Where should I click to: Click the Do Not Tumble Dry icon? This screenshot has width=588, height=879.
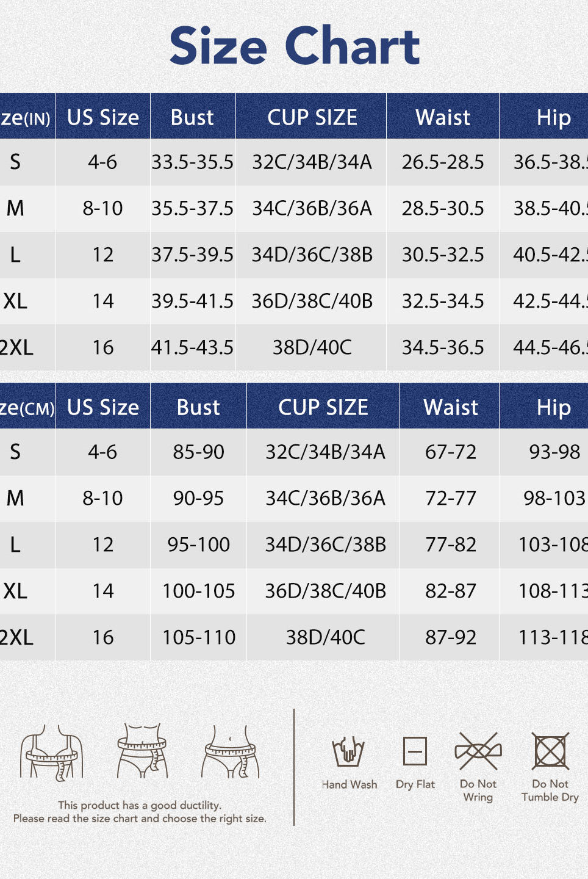point(550,751)
